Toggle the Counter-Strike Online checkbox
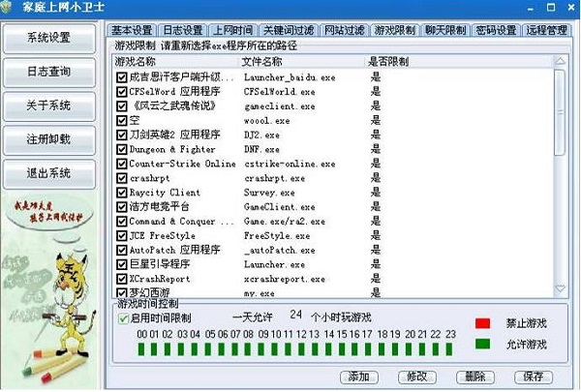The image size is (581, 392). click(122, 164)
